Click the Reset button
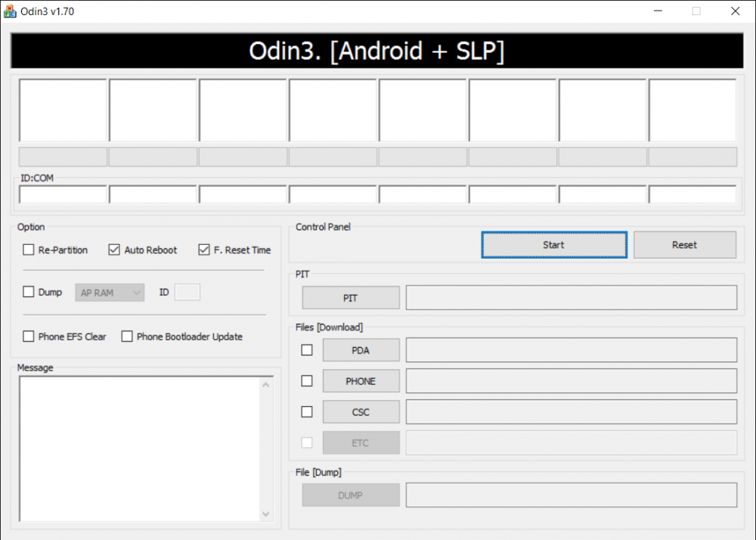 pos(684,245)
